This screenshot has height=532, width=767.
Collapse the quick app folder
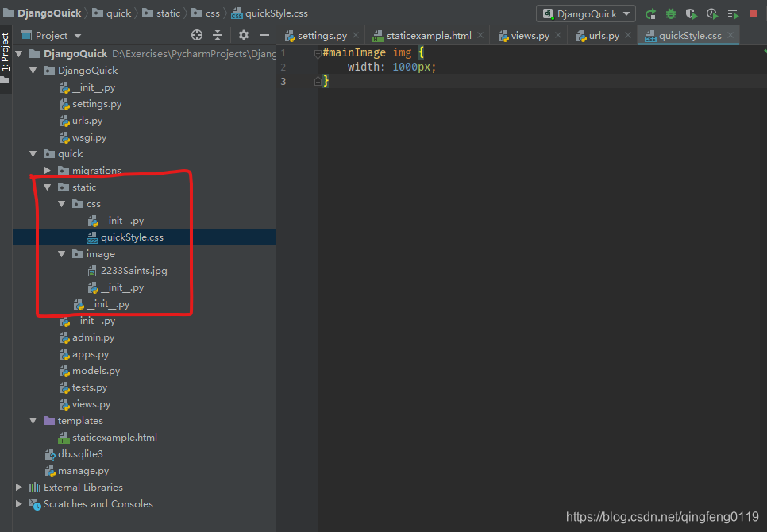point(33,154)
